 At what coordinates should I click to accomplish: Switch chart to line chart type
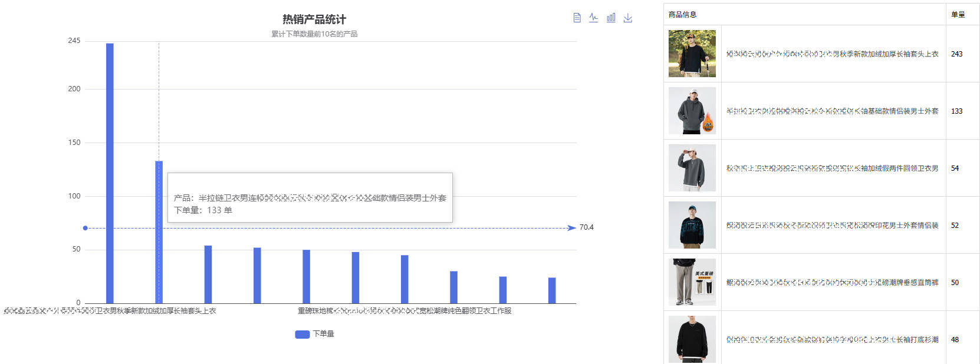pos(593,18)
